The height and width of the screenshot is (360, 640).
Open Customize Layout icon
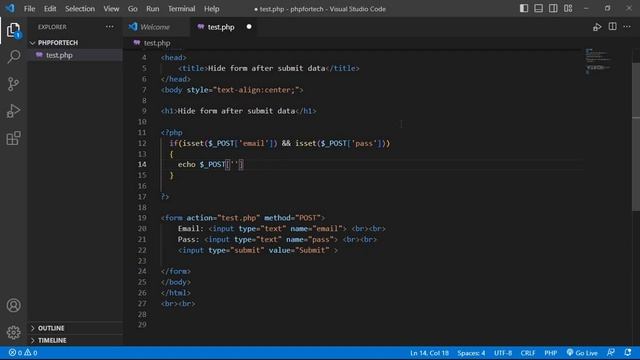(x=568, y=8)
